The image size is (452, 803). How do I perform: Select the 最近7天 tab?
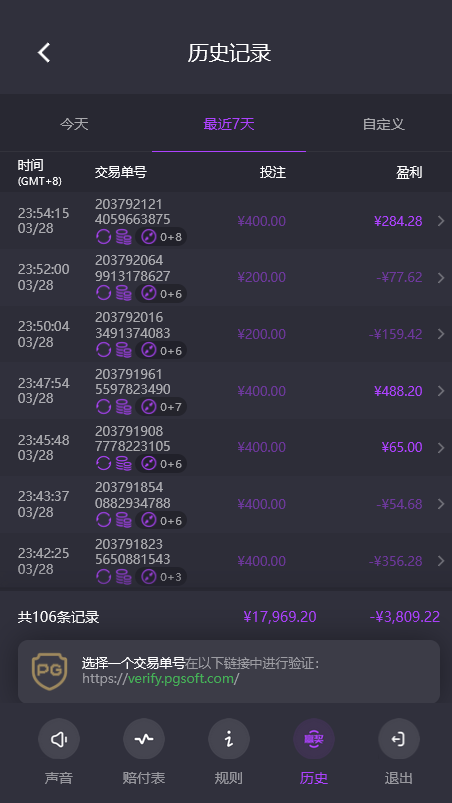pyautogui.click(x=229, y=124)
